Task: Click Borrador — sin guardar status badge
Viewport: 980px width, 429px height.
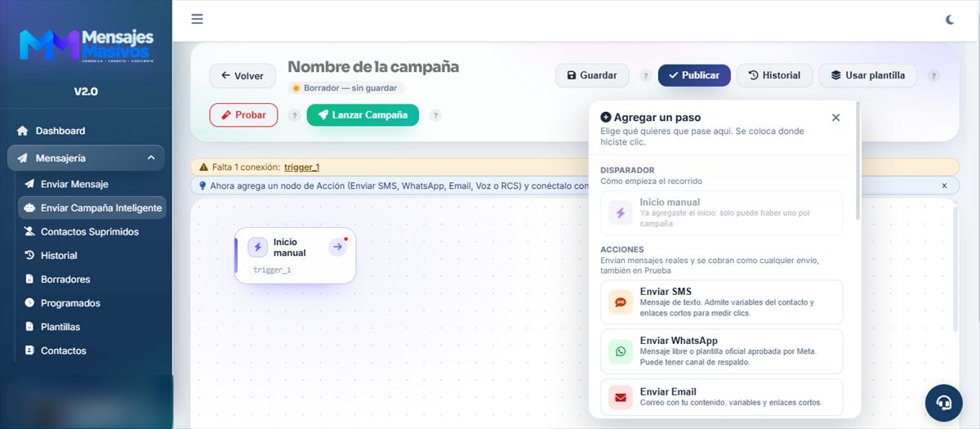Action: pyautogui.click(x=345, y=87)
